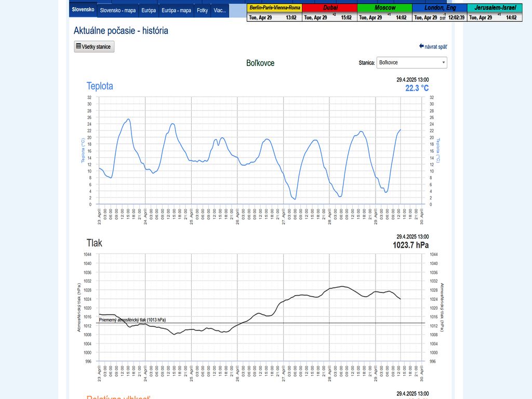Click the blue London, Eng clock header
Image resolution: width=532 pixels, height=399 pixels.
click(439, 8)
